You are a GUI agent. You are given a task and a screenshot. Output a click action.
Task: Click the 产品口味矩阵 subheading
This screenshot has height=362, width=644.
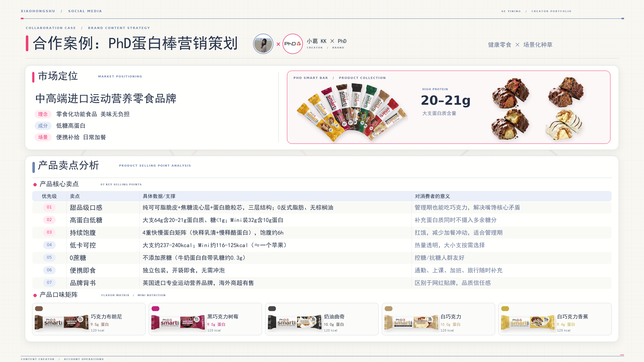click(59, 295)
